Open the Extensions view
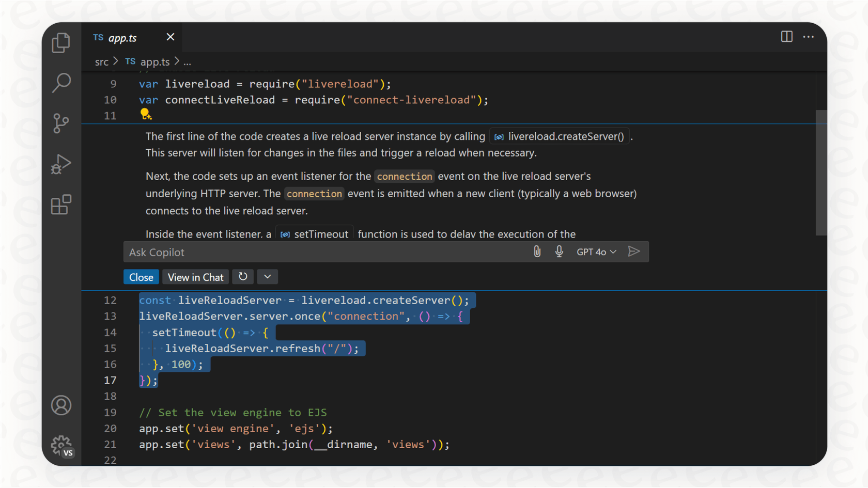 click(x=61, y=205)
